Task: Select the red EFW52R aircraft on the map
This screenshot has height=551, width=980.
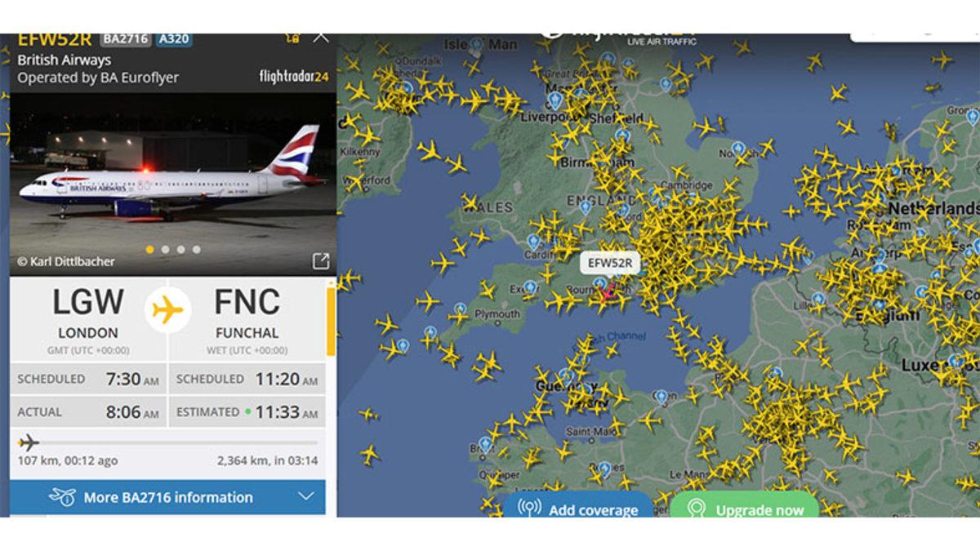Action: click(x=605, y=293)
